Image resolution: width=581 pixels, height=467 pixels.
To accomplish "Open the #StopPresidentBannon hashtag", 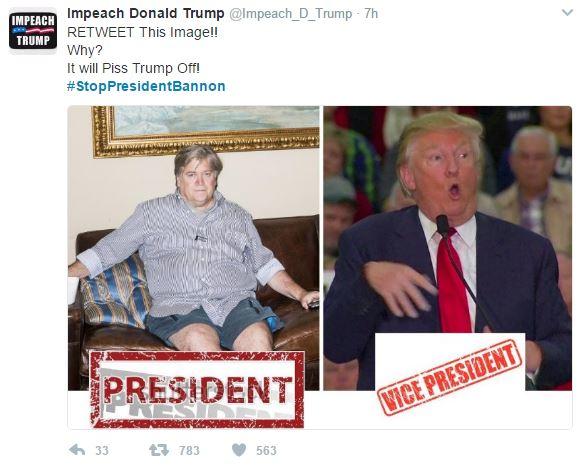I will click(146, 86).
